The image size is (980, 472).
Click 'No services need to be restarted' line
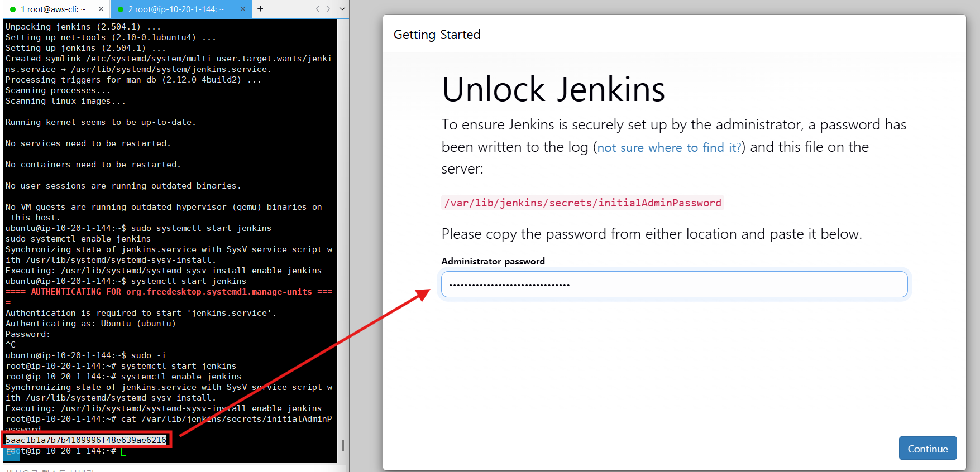click(x=88, y=143)
